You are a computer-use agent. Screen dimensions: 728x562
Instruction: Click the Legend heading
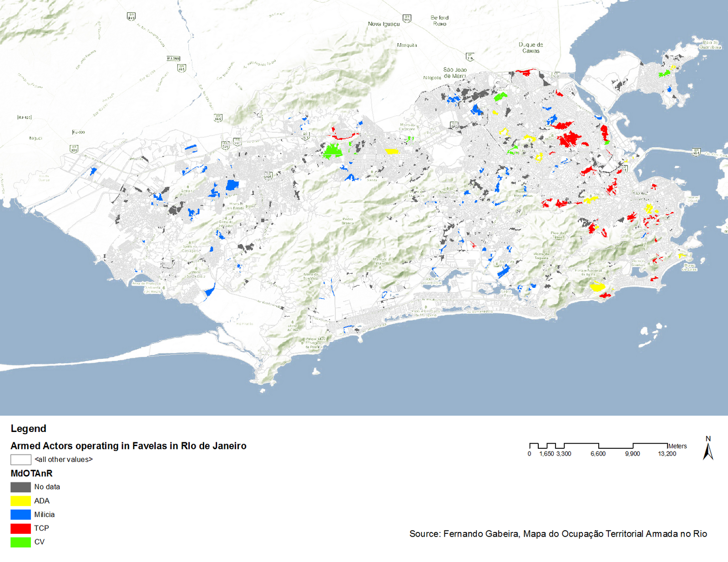[x=29, y=429]
